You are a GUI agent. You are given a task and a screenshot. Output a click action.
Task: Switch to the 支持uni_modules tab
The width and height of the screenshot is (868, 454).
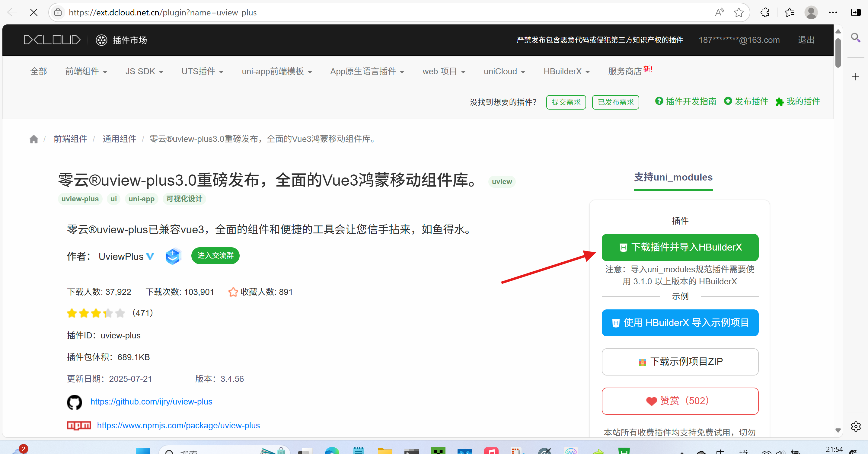(x=673, y=177)
